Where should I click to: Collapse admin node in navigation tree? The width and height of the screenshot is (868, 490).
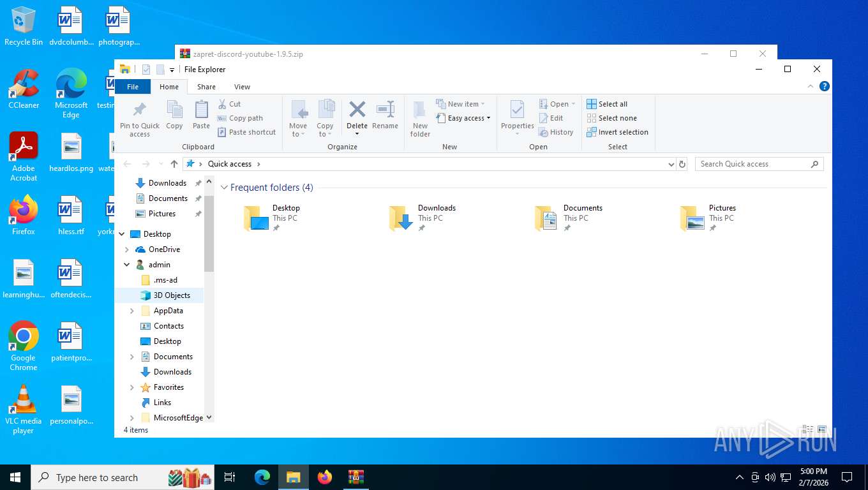coord(127,265)
